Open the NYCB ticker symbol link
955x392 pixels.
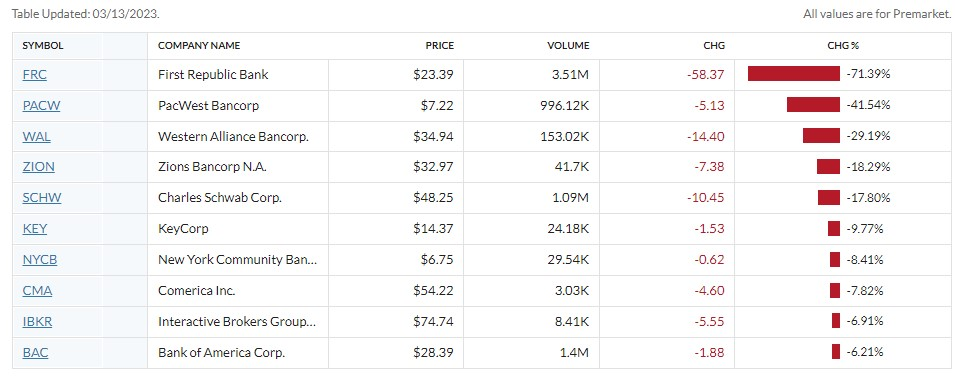(x=40, y=260)
